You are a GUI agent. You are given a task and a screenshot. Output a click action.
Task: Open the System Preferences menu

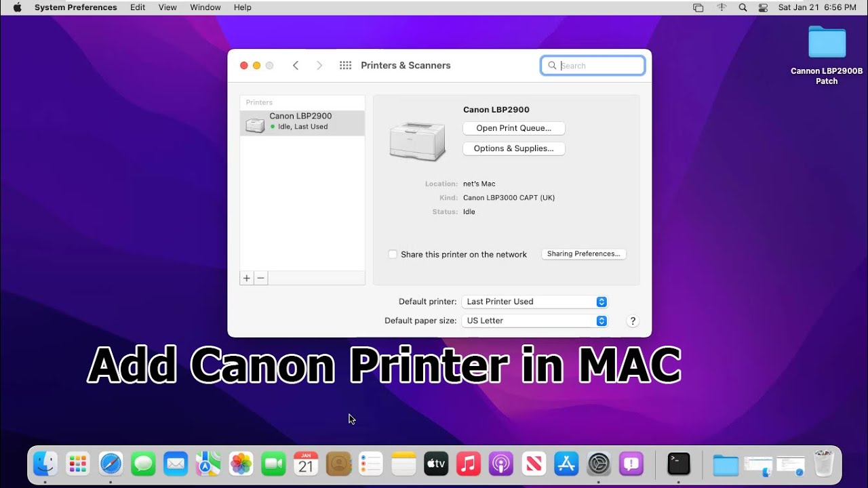click(75, 7)
